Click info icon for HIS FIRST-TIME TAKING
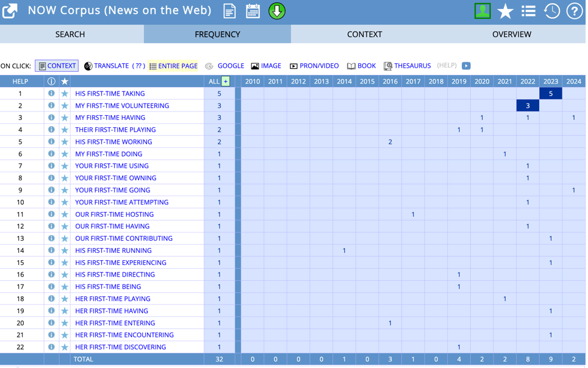The height and width of the screenshot is (368, 588). (x=51, y=93)
